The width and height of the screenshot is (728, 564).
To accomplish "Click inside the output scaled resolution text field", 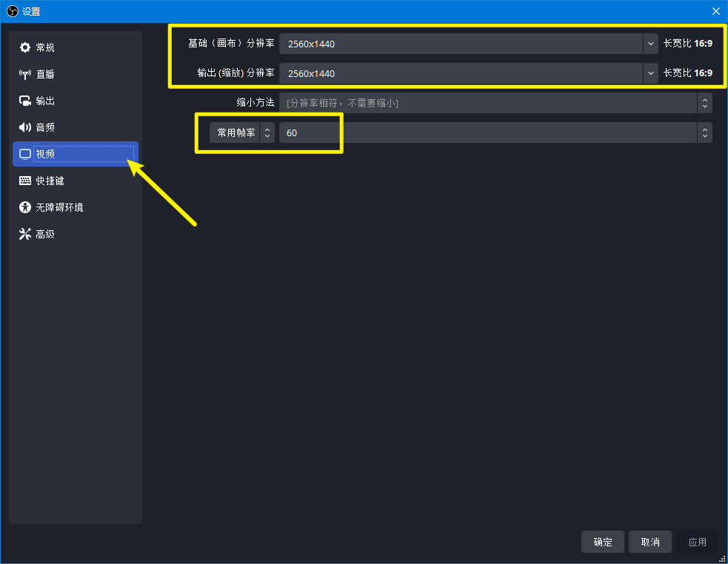I will pos(459,73).
